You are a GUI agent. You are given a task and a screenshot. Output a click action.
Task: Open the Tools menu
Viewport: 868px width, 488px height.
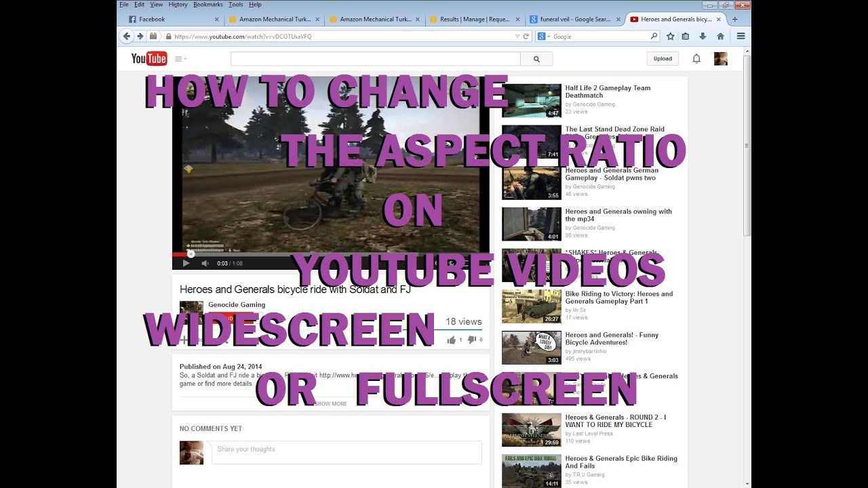(x=236, y=4)
